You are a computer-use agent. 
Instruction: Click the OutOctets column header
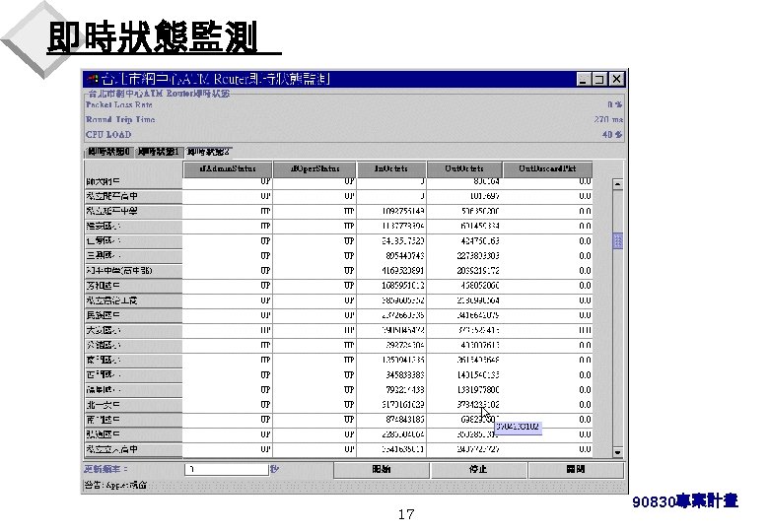coord(464,169)
